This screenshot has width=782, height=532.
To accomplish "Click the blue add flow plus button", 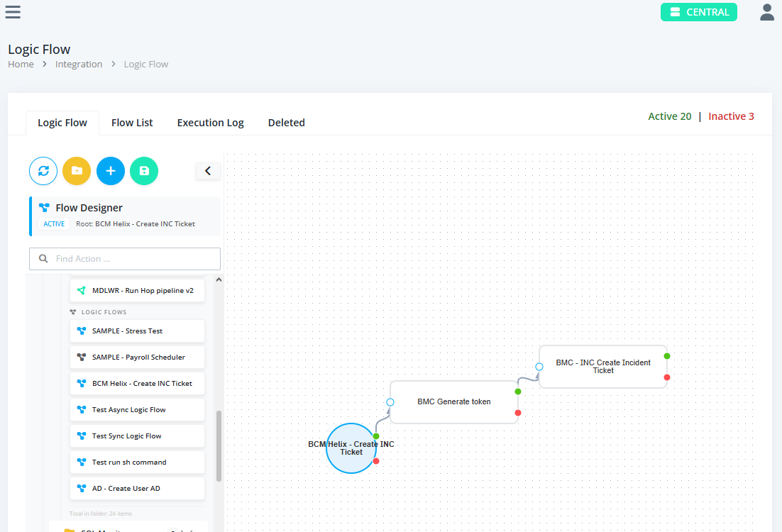I will pos(111,171).
